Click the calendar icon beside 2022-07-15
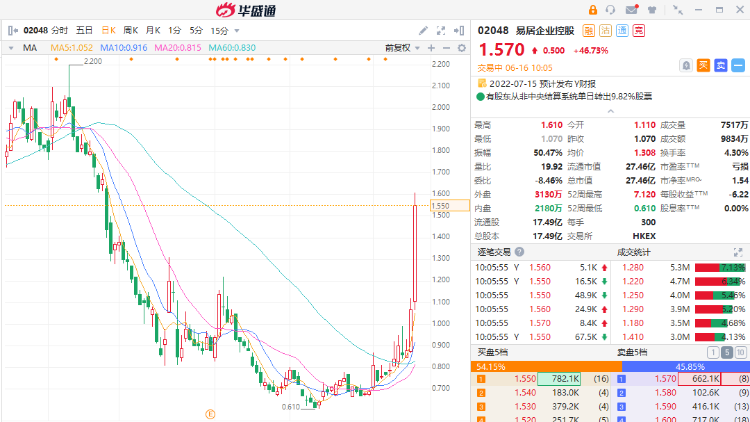The height and width of the screenshot is (422, 750). (x=482, y=84)
